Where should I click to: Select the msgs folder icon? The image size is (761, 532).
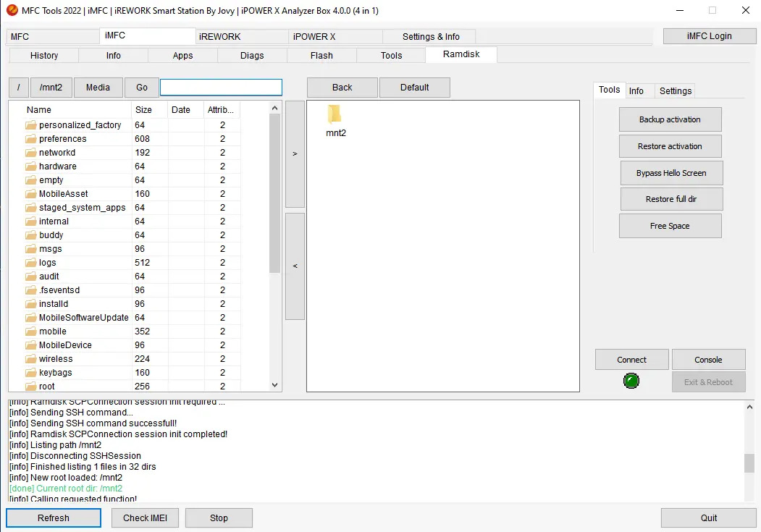click(x=31, y=249)
